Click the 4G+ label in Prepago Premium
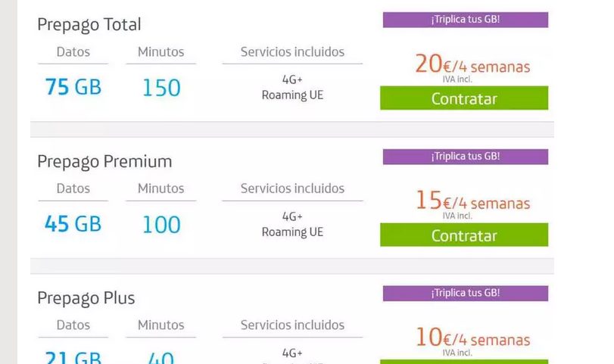The width and height of the screenshot is (614, 364). coord(292,216)
